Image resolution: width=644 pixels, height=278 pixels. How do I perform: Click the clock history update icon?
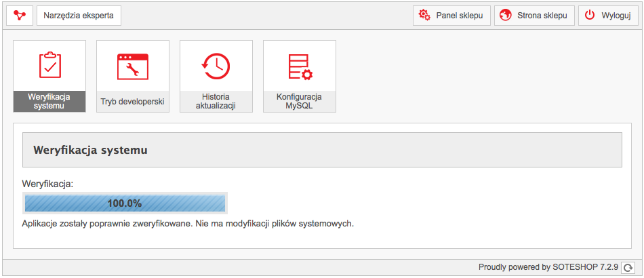(216, 66)
